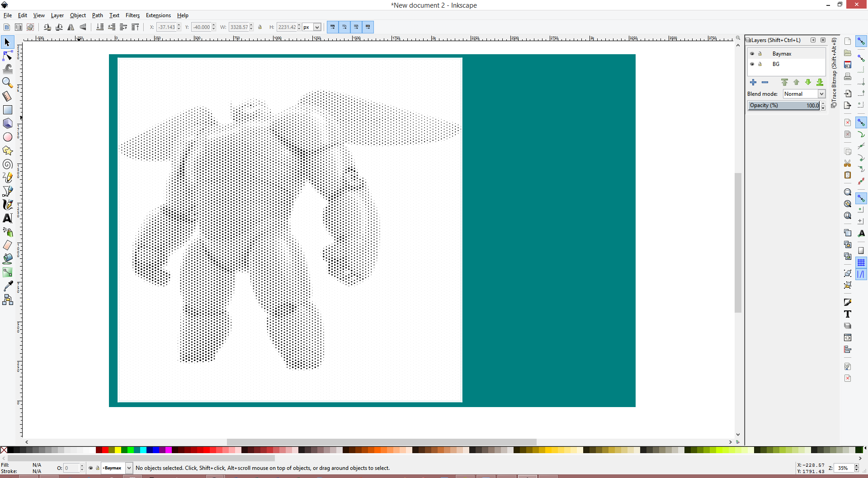This screenshot has width=868, height=478.
Task: Delete current layer with minus button
Action: (765, 82)
